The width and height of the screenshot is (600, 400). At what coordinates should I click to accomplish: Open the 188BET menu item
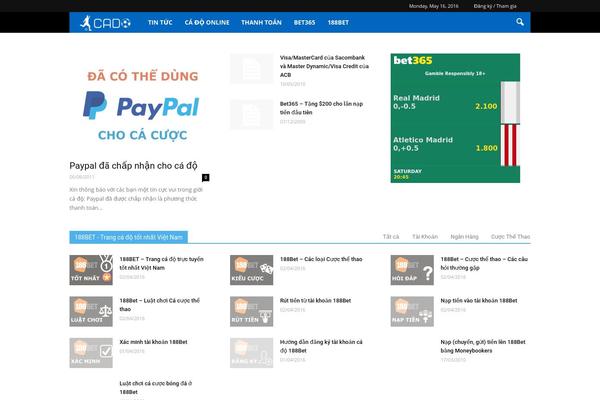[338, 23]
